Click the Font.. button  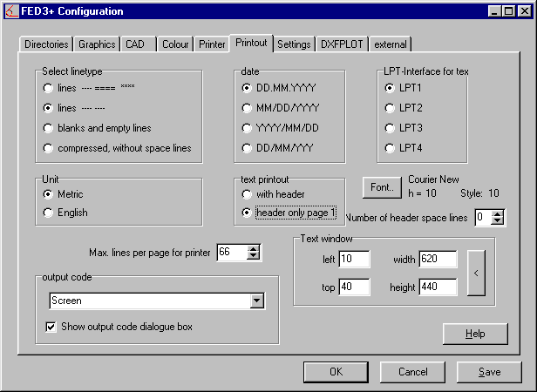click(x=382, y=186)
